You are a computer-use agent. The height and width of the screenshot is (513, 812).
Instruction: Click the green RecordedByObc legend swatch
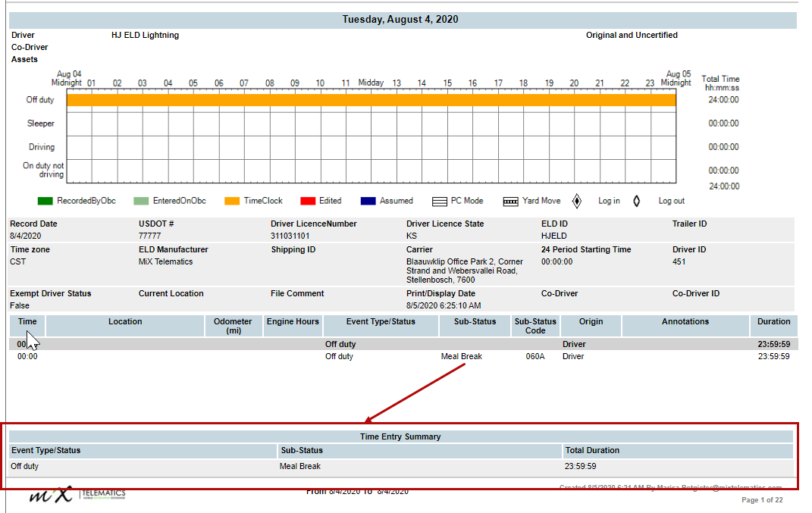point(45,201)
